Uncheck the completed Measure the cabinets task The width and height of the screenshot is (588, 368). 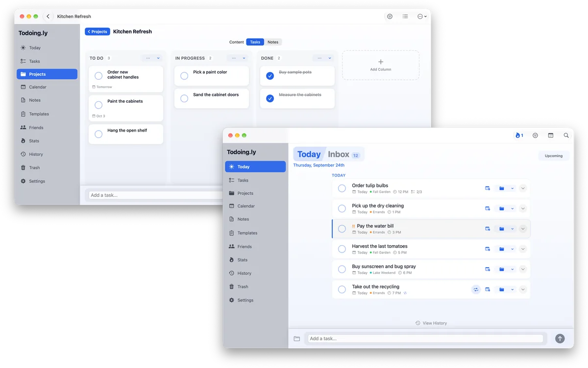click(x=270, y=98)
